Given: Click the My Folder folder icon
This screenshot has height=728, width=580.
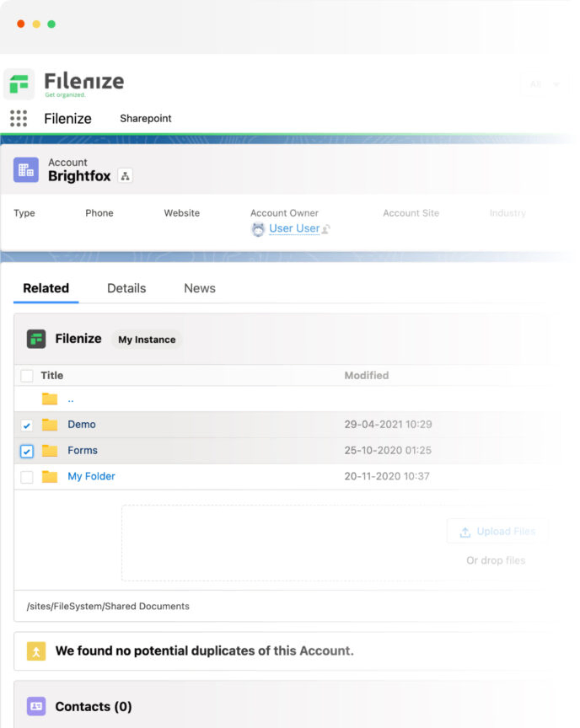Looking at the screenshot, I should click(50, 476).
